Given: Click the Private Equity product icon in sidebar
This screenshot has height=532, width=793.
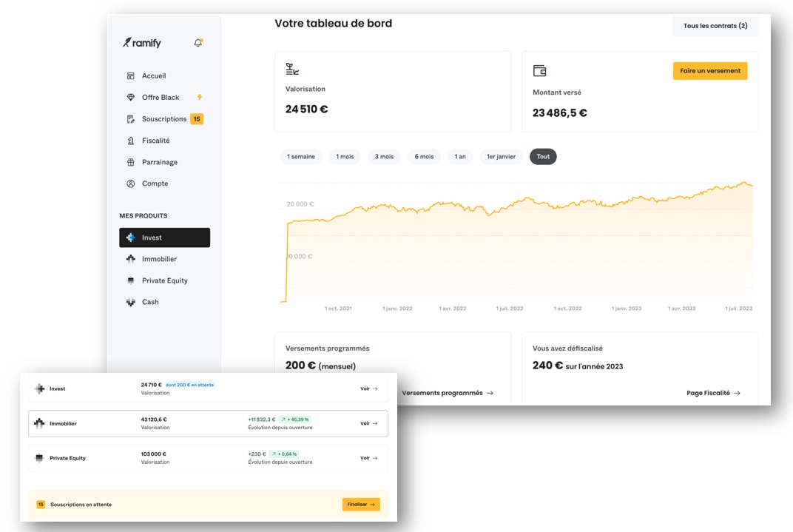Looking at the screenshot, I should click(x=130, y=280).
